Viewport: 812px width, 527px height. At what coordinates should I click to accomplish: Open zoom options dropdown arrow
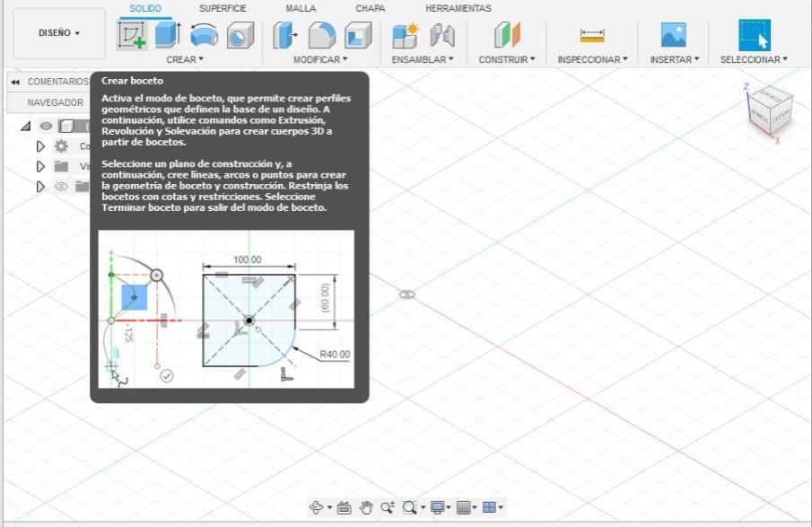[x=423, y=508]
